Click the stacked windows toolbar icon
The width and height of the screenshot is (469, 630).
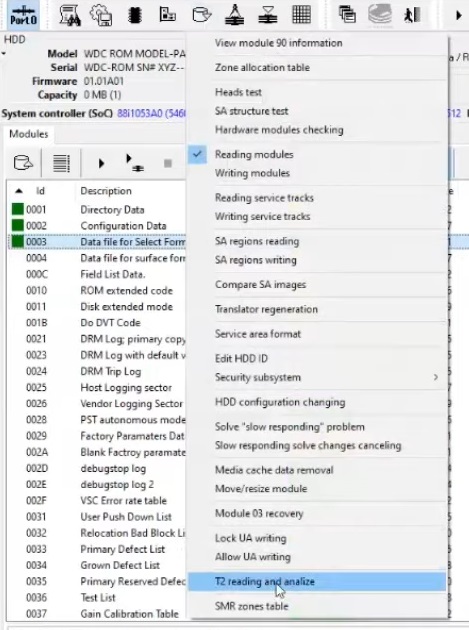(347, 15)
